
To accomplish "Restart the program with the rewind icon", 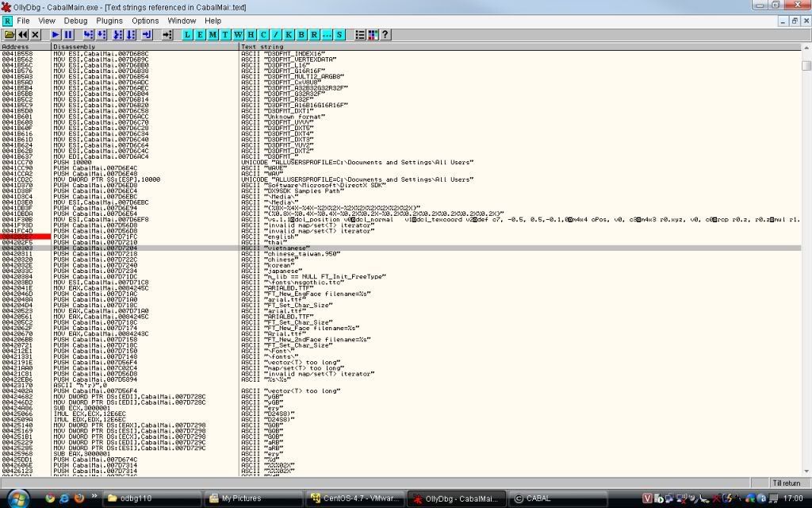I will click(22, 35).
